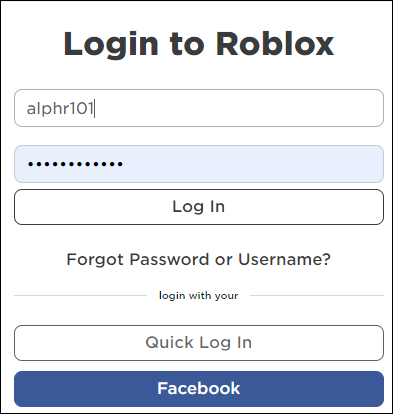393x414 pixels.
Task: Click the word Roblox in the title
Action: pyautogui.click(x=275, y=43)
